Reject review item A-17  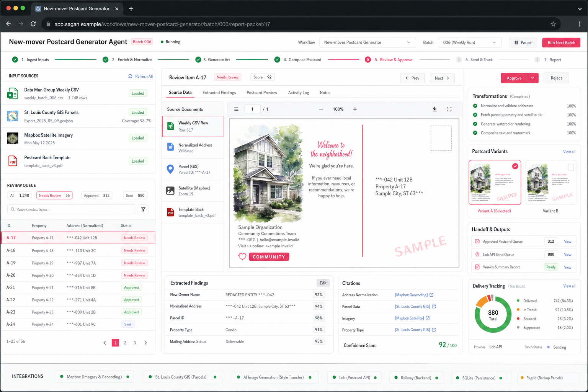556,78
